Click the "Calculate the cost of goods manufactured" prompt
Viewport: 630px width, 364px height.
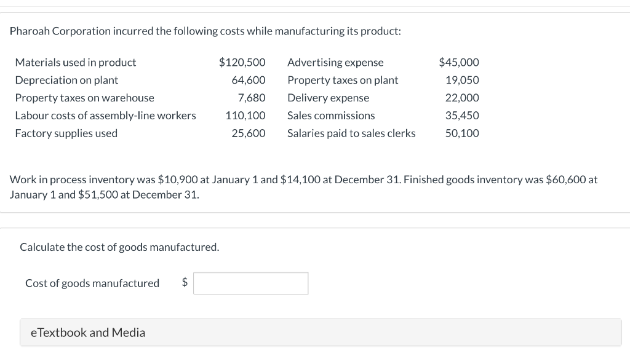[x=119, y=247]
